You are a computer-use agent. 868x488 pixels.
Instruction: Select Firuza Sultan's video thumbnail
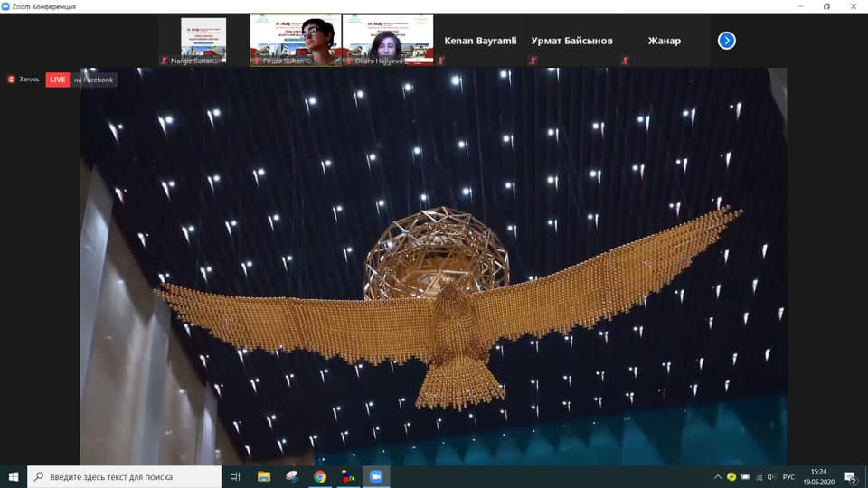tap(296, 40)
